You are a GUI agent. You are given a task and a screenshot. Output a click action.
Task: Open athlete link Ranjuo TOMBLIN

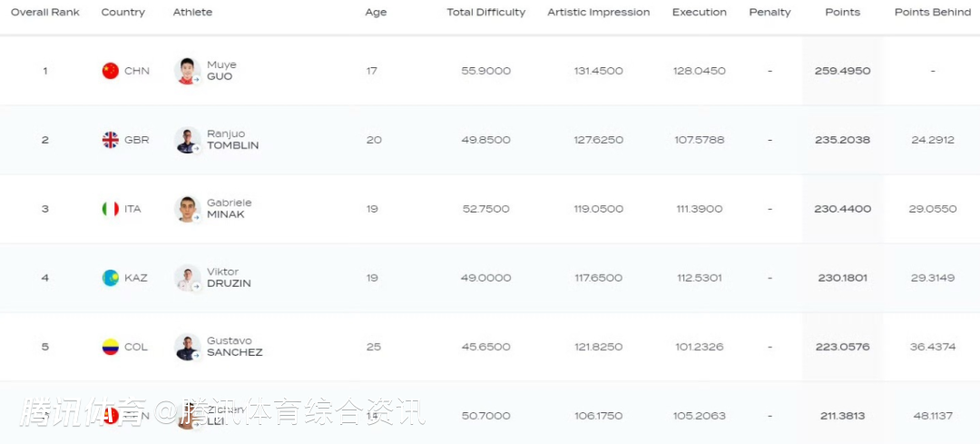[232, 140]
